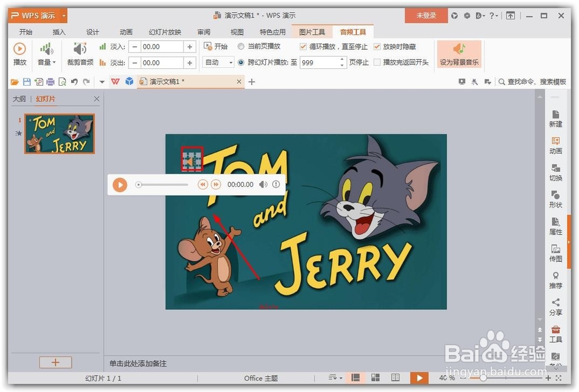
Task: Increase the fade-out (淡出) value
Action: pos(189,63)
